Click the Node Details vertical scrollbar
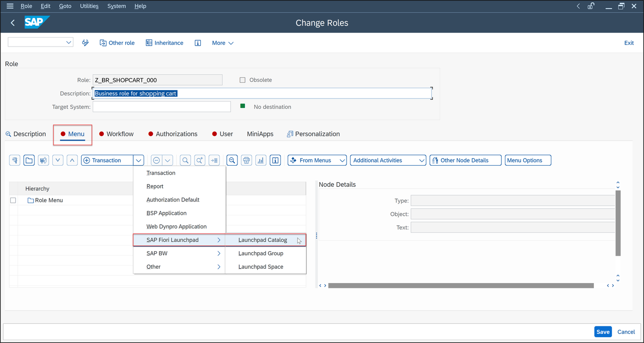Image resolution: width=644 pixels, height=343 pixels. [618, 223]
